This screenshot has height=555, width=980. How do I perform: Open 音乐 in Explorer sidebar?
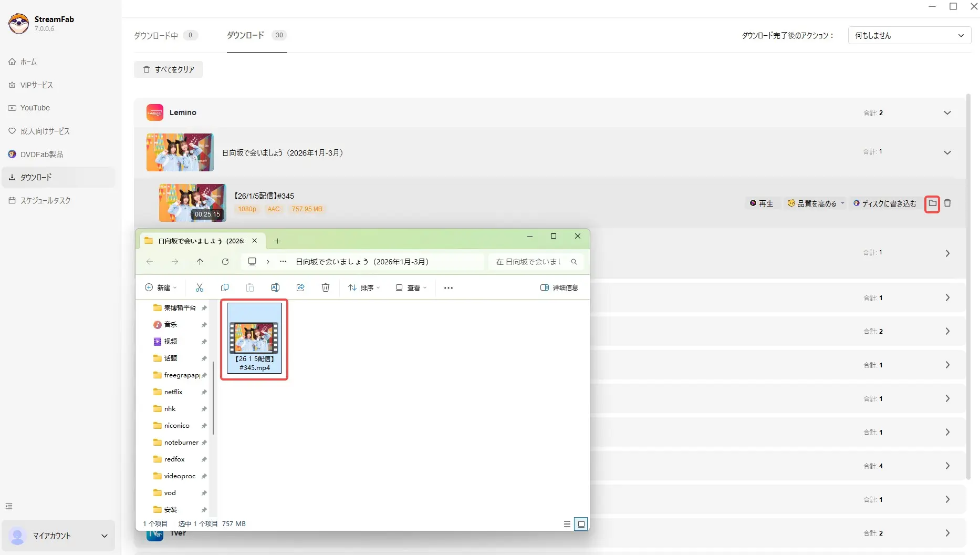pyautogui.click(x=171, y=324)
